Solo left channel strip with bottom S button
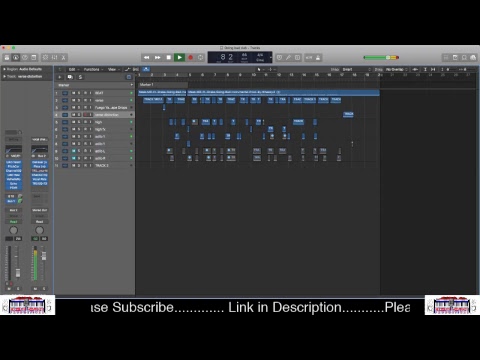The image size is (480, 360). click(x=18, y=289)
